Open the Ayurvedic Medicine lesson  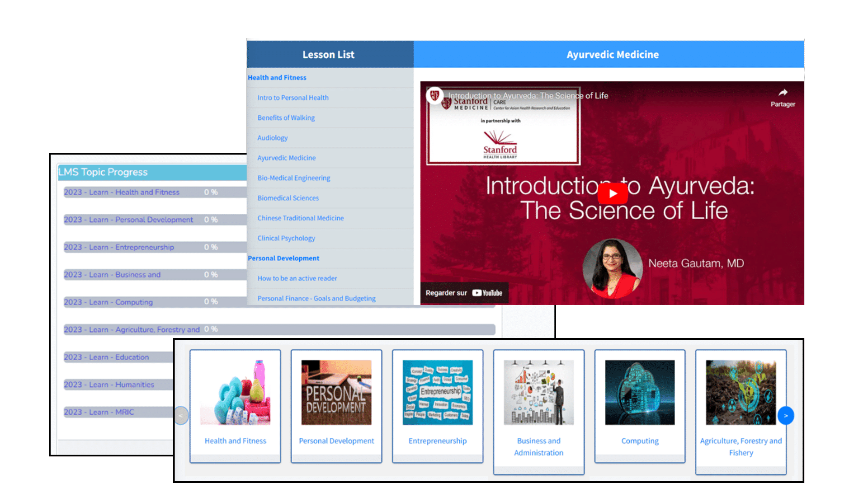click(x=287, y=158)
